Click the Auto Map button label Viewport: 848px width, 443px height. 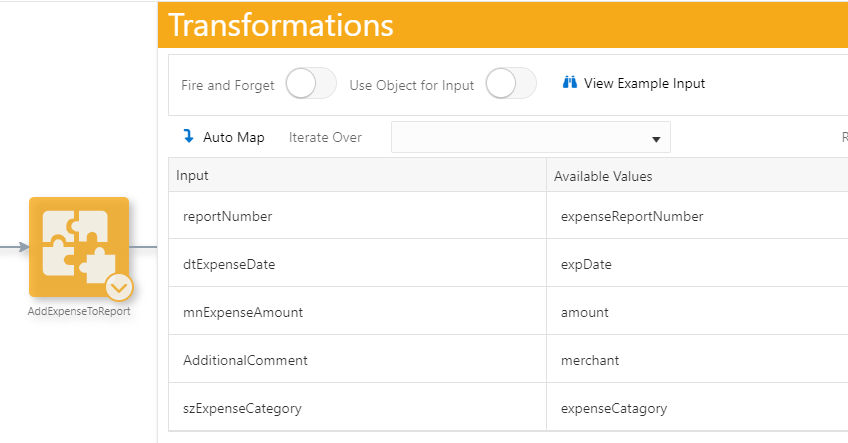pos(233,137)
